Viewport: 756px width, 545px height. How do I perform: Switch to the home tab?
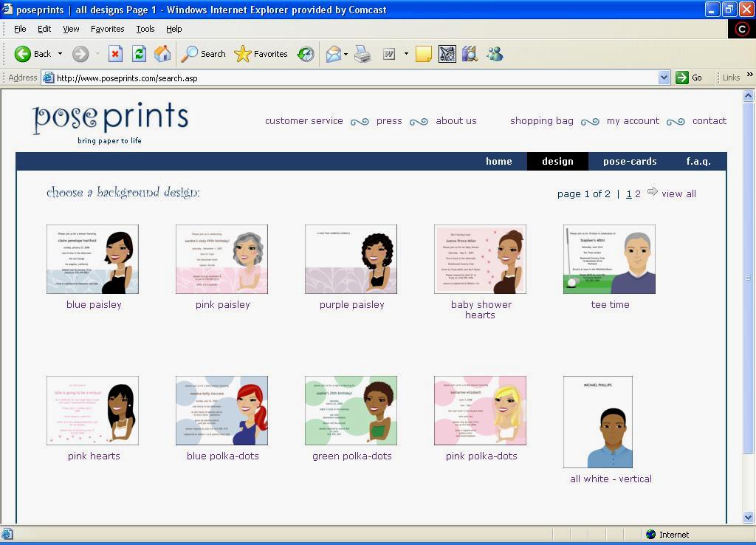tap(499, 161)
